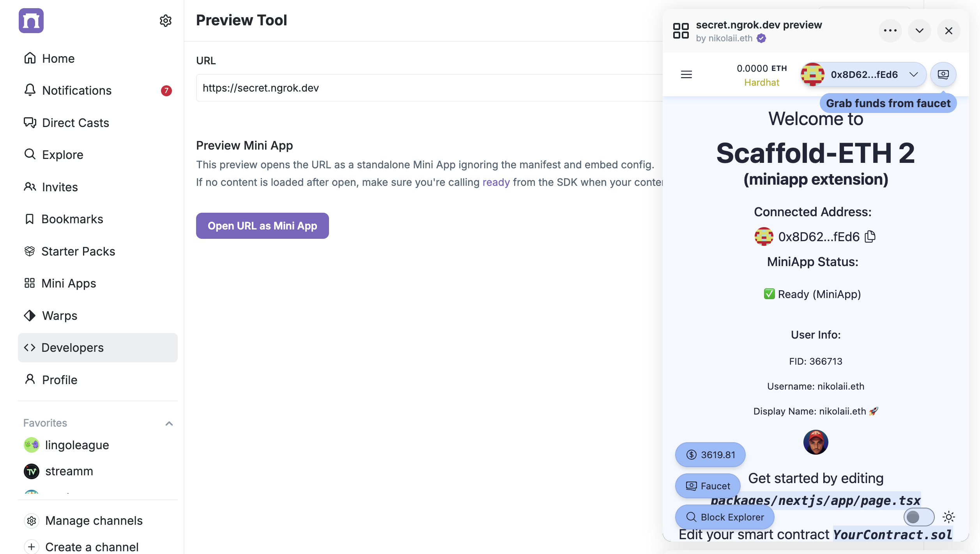The height and width of the screenshot is (554, 980).
Task: Collapse the Favorites section
Action: click(169, 423)
